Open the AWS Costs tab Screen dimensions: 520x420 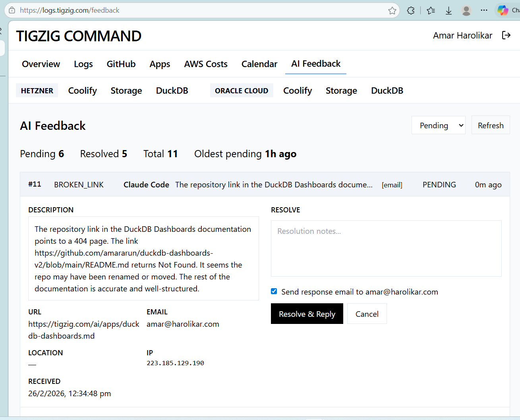(206, 64)
